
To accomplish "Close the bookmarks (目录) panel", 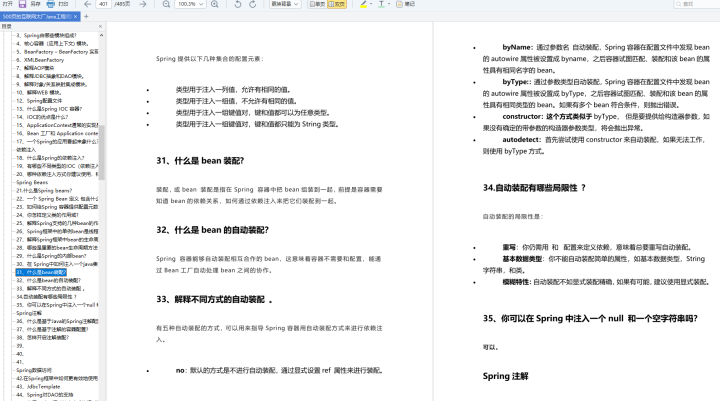I will 101,27.
